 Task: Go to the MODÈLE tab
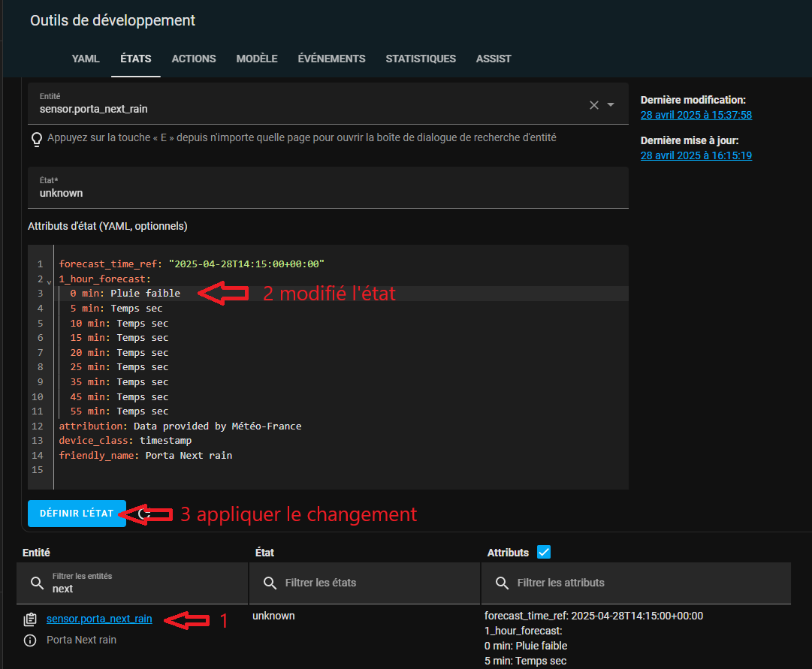257,59
